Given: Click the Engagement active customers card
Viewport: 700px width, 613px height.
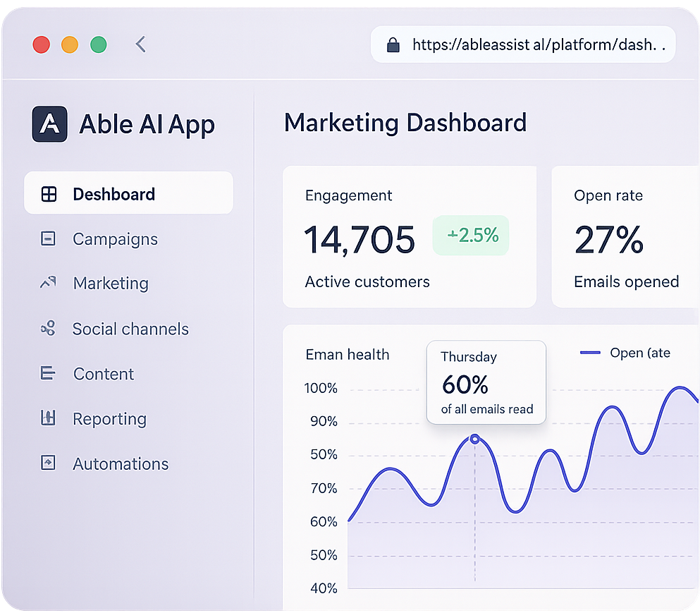Looking at the screenshot, I should [x=409, y=237].
